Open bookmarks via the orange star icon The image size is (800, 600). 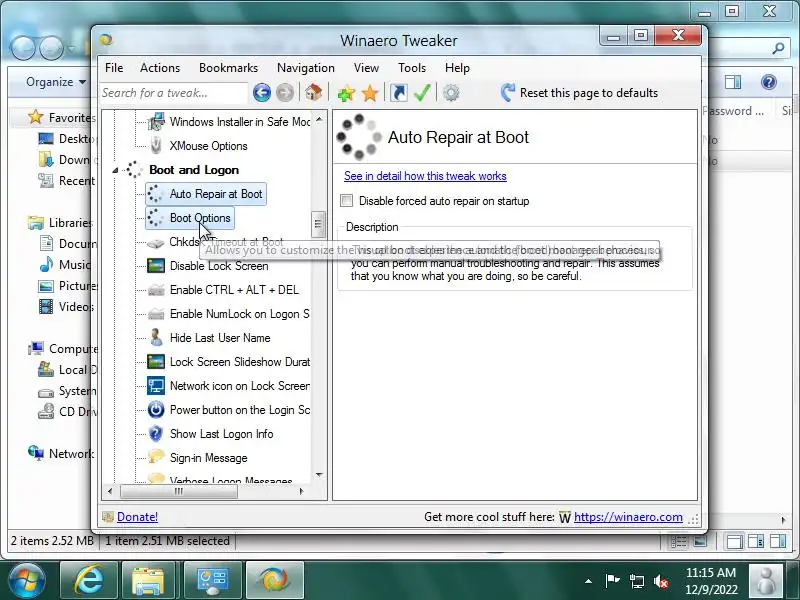click(369, 93)
